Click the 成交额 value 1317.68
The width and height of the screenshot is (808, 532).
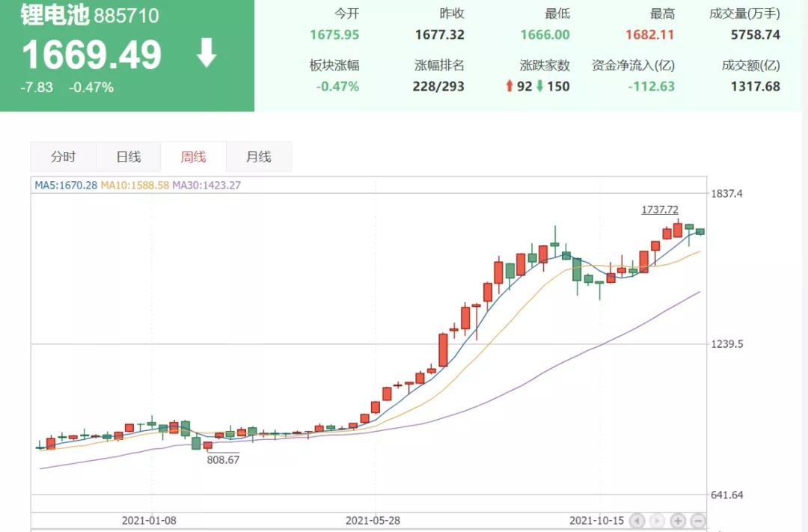[x=756, y=87]
